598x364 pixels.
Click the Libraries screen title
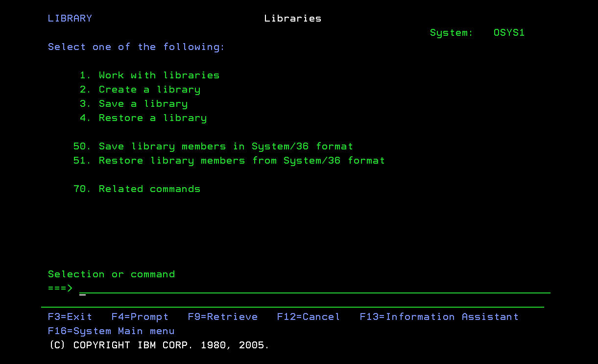(x=292, y=18)
